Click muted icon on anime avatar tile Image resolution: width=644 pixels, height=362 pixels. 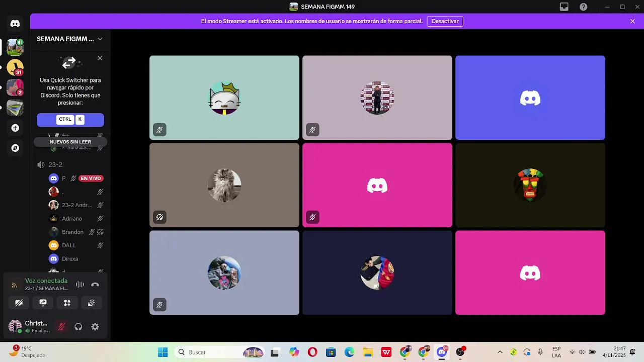(x=159, y=305)
